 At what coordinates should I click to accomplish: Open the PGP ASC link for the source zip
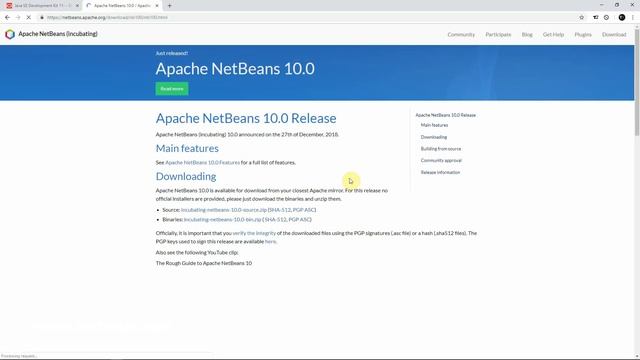pos(304,210)
